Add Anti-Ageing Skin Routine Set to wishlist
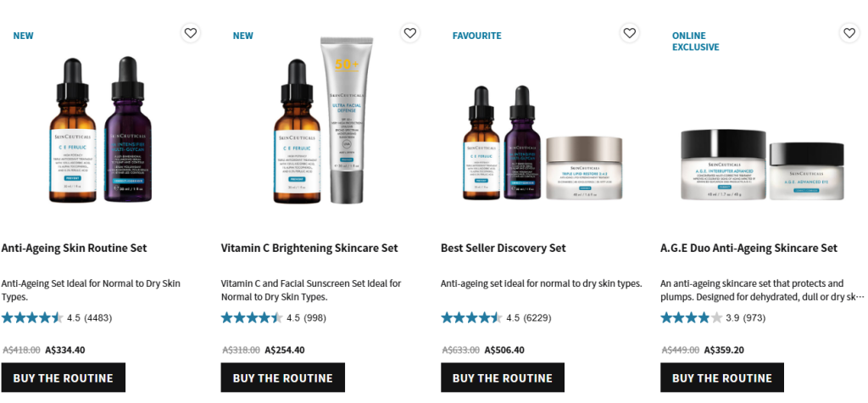The width and height of the screenshot is (868, 403). (191, 33)
